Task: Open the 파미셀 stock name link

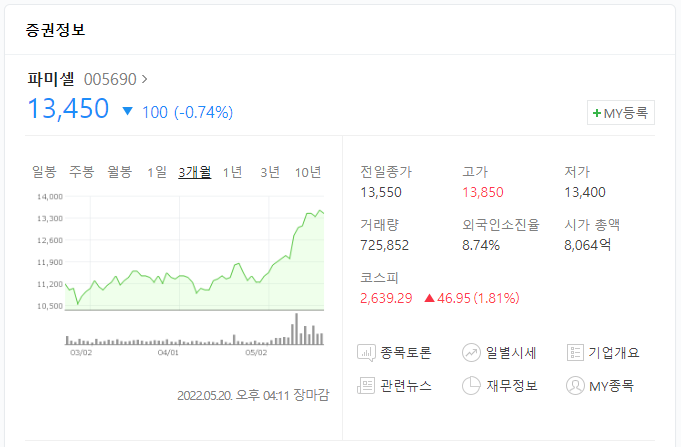Action: pyautogui.click(x=51, y=78)
